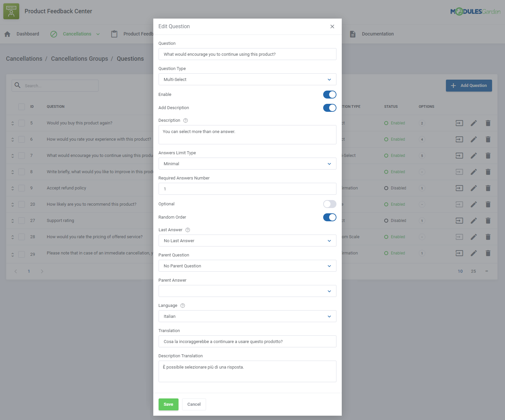Go to the Documentation section

point(378,34)
